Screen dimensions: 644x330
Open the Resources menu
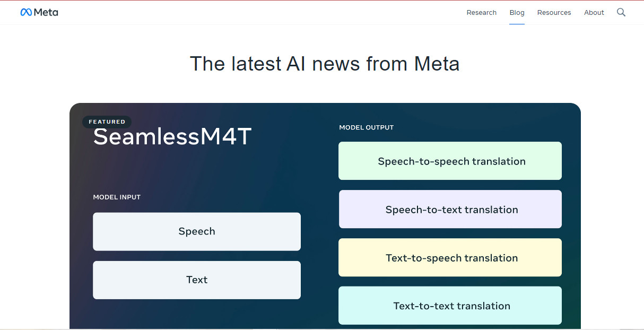click(x=554, y=13)
